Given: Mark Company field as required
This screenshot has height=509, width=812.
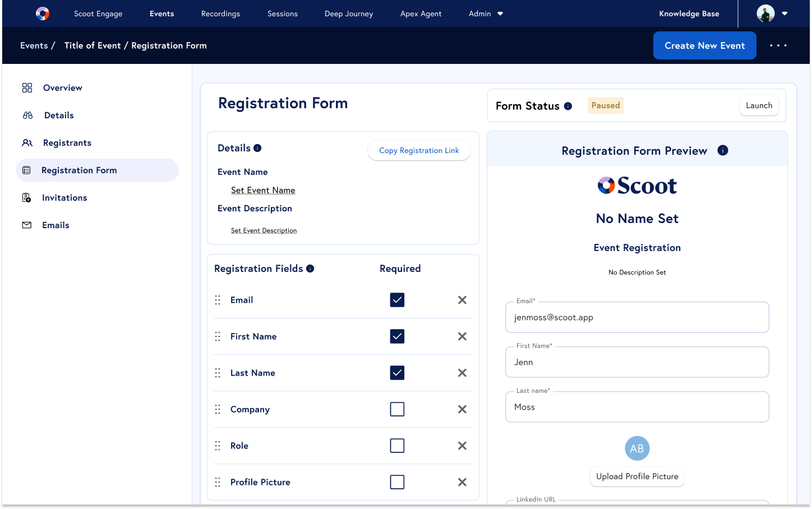Looking at the screenshot, I should tap(397, 409).
